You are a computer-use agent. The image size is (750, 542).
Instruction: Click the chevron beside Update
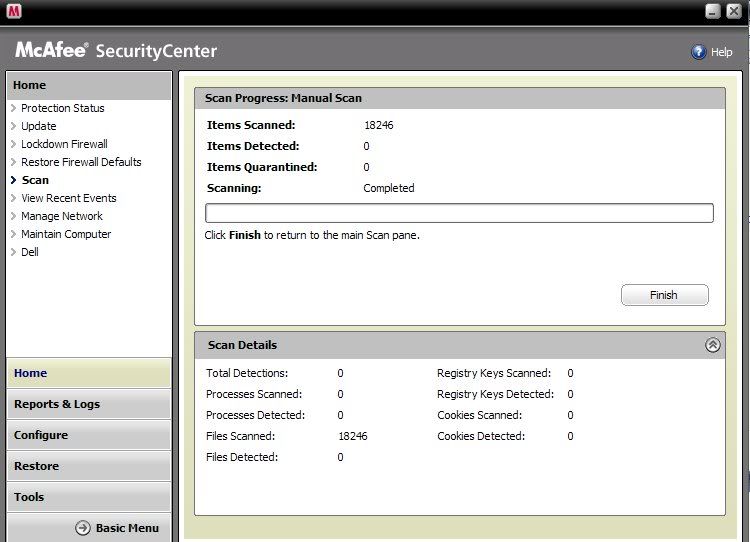(13, 126)
